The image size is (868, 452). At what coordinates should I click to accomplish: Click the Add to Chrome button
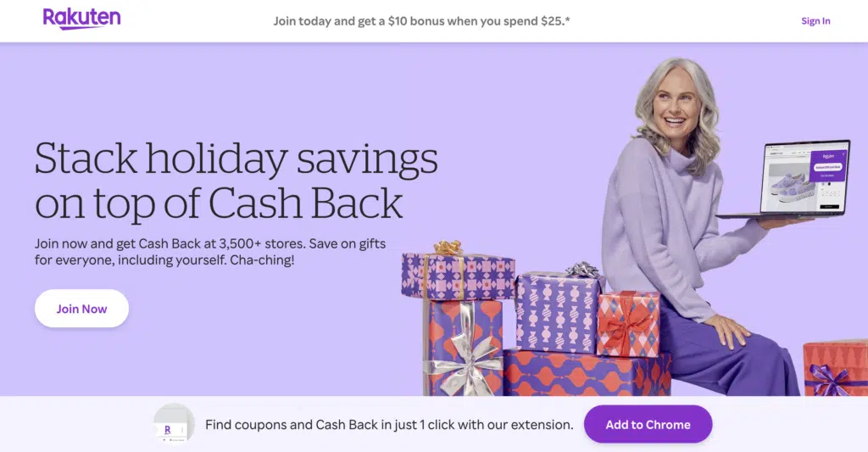tap(648, 424)
